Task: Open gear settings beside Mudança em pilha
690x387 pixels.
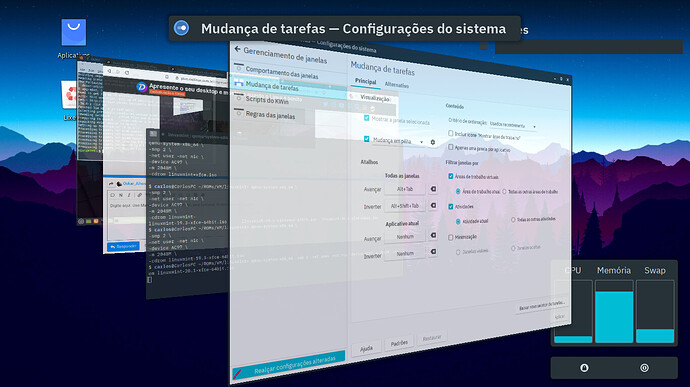Action: [x=433, y=143]
